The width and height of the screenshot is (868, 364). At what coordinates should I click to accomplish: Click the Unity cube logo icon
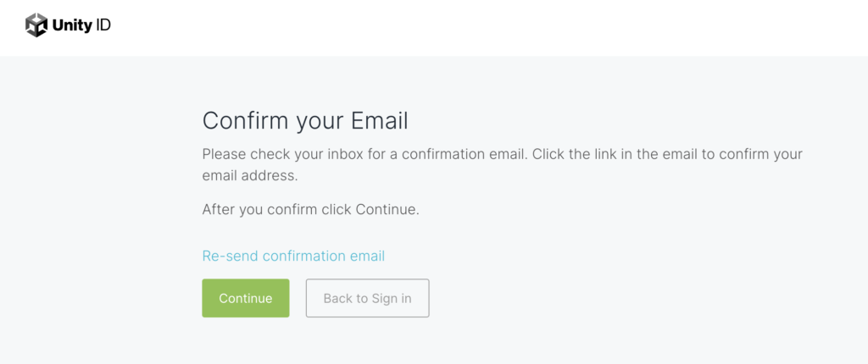[x=36, y=25]
